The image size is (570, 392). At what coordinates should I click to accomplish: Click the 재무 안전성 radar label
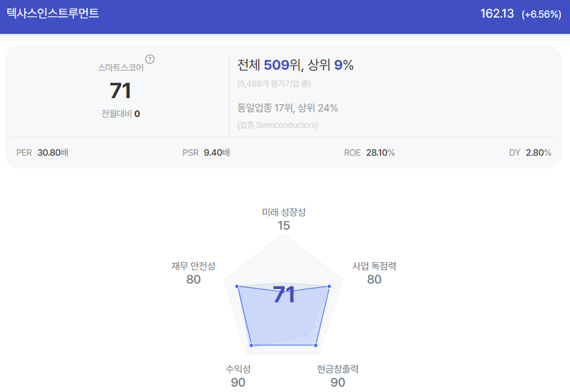point(193,266)
